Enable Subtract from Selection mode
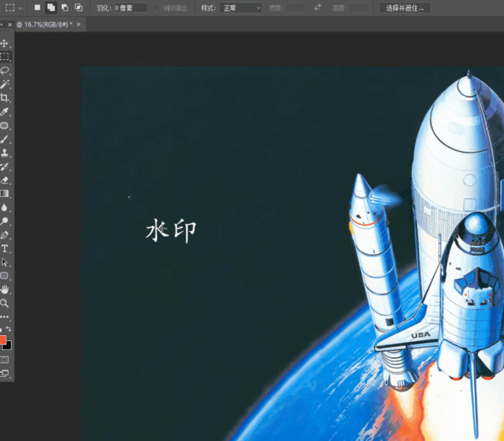The image size is (504, 441). pyautogui.click(x=65, y=7)
